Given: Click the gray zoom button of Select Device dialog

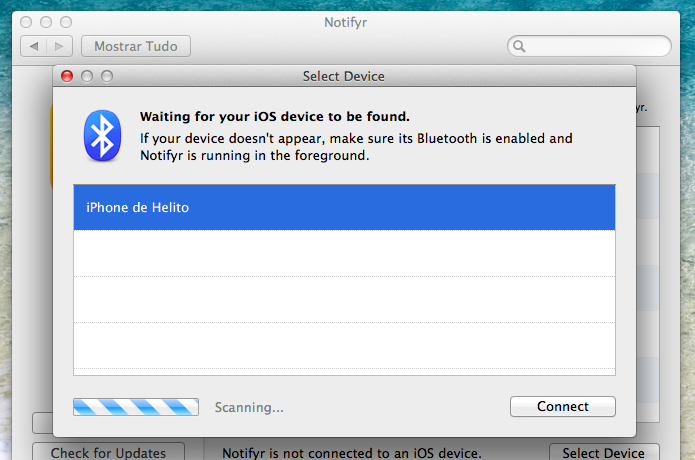Looking at the screenshot, I should 107,76.
